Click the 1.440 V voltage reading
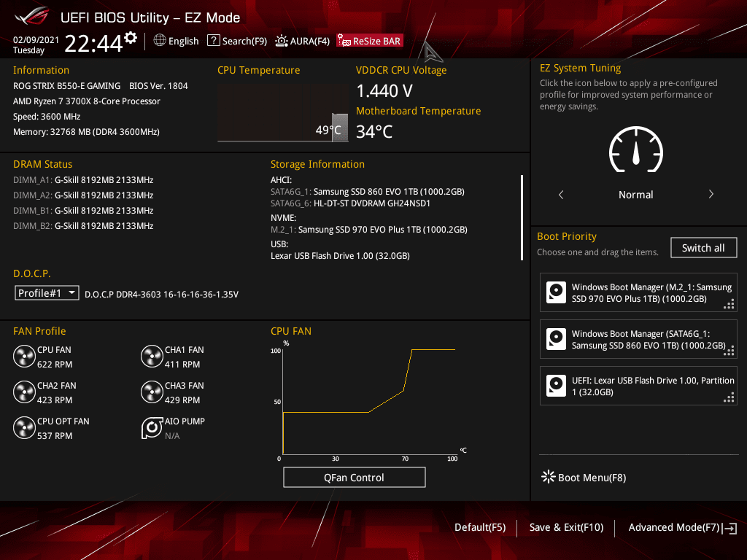This screenshot has height=560, width=747. click(x=384, y=90)
